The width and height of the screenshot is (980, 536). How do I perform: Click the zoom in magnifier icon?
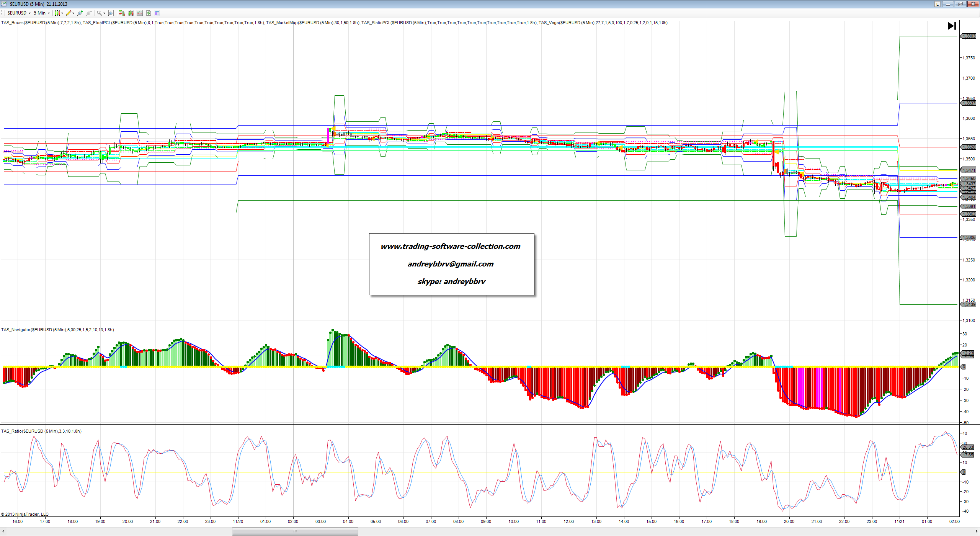pos(80,13)
